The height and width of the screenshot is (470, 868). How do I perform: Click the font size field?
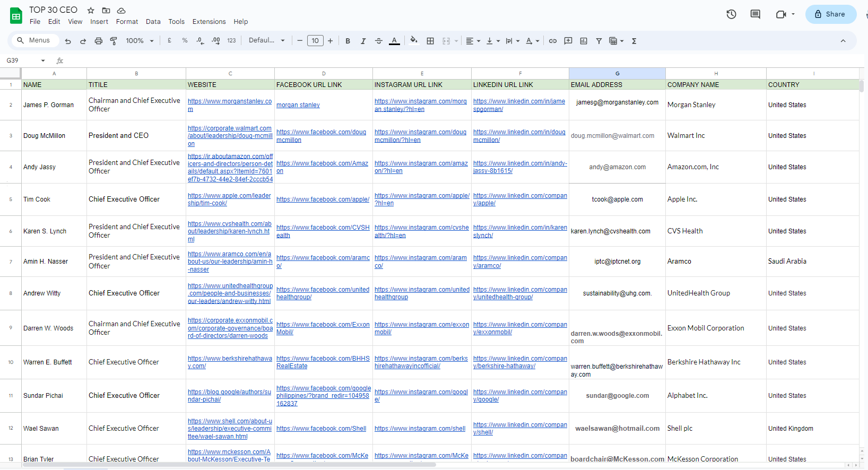click(x=315, y=41)
